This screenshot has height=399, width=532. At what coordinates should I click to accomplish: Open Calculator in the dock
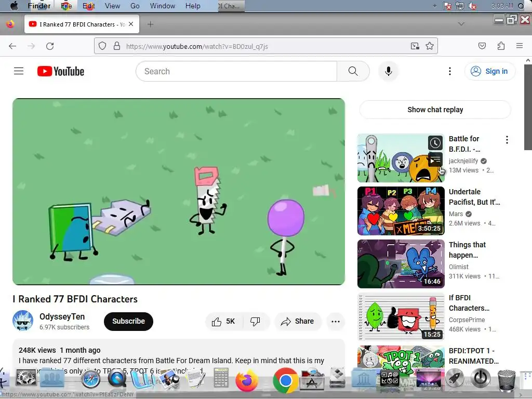[x=221, y=378]
